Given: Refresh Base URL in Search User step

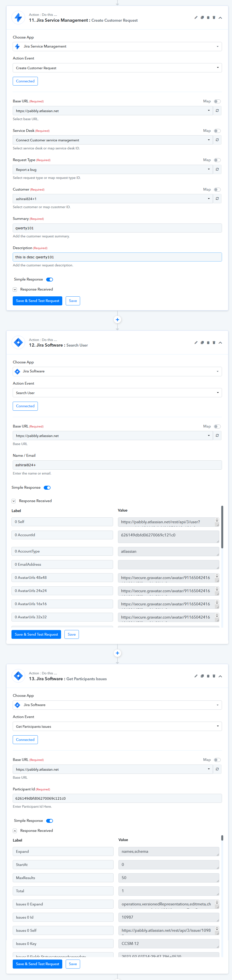Looking at the screenshot, I should (217, 436).
